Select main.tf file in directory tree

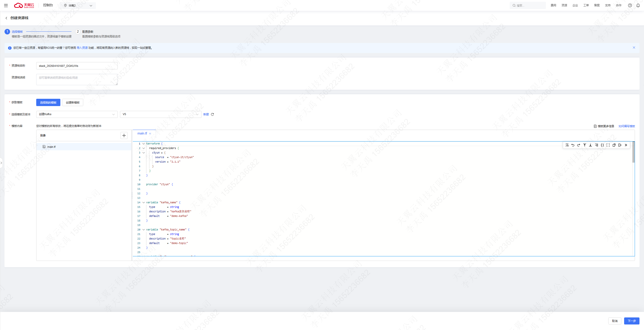pos(51,147)
